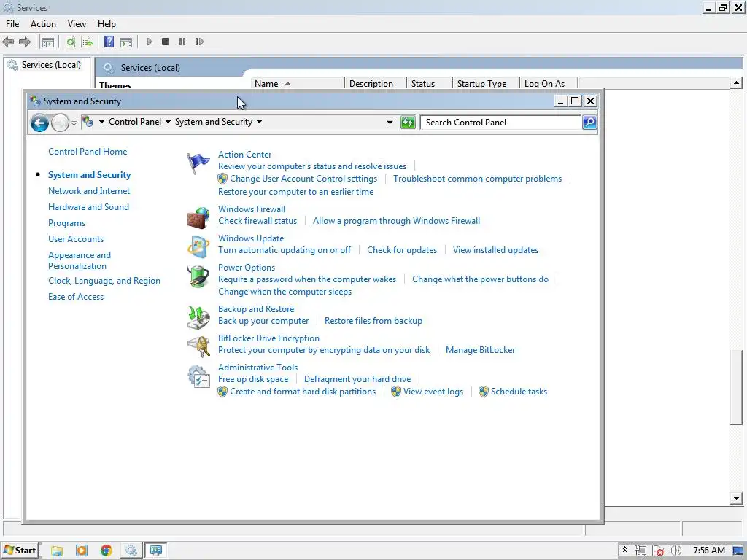Click the Status column header in Services
This screenshot has width=747, height=560.
tap(429, 84)
